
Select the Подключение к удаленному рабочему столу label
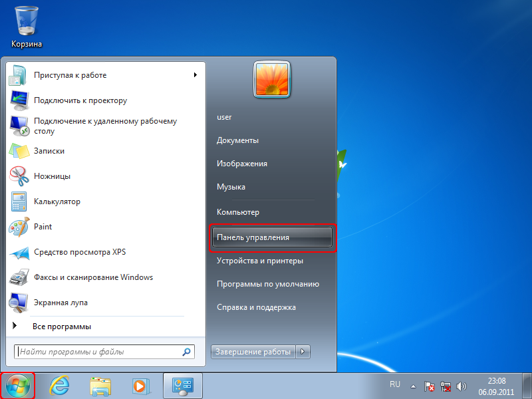106,126
